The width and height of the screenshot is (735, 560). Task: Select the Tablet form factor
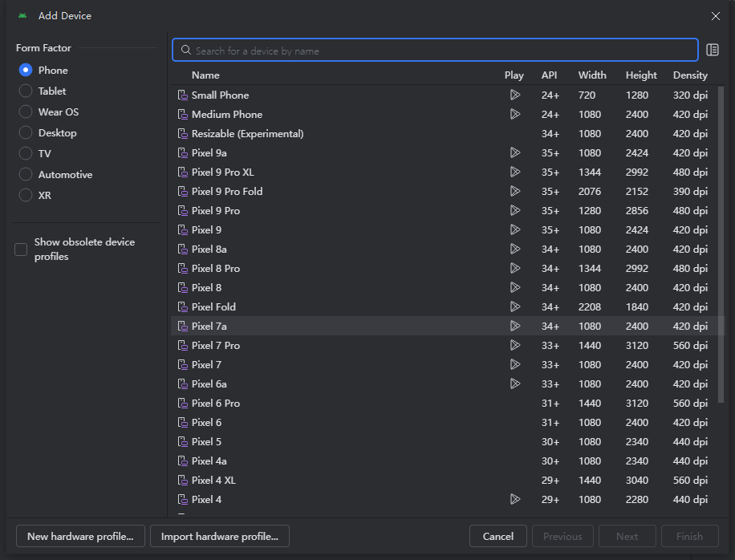point(26,91)
